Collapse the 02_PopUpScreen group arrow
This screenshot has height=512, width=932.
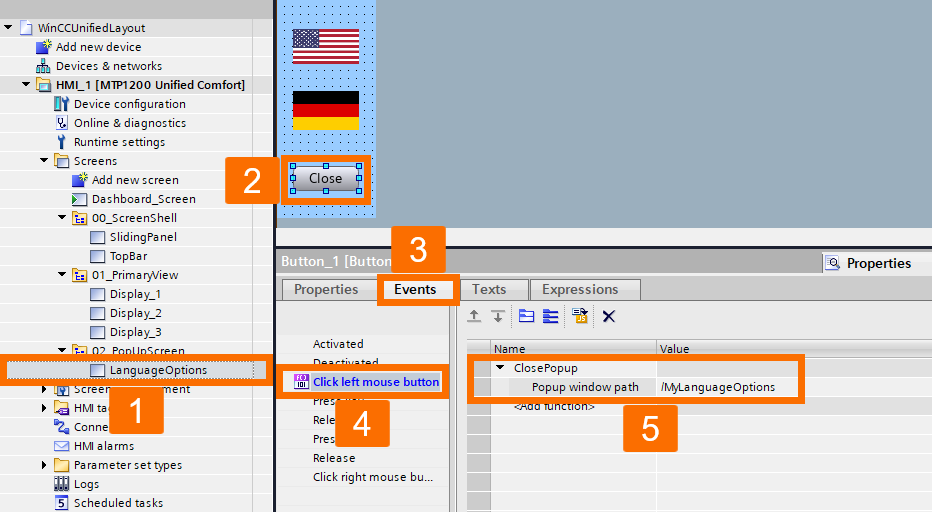(x=62, y=350)
